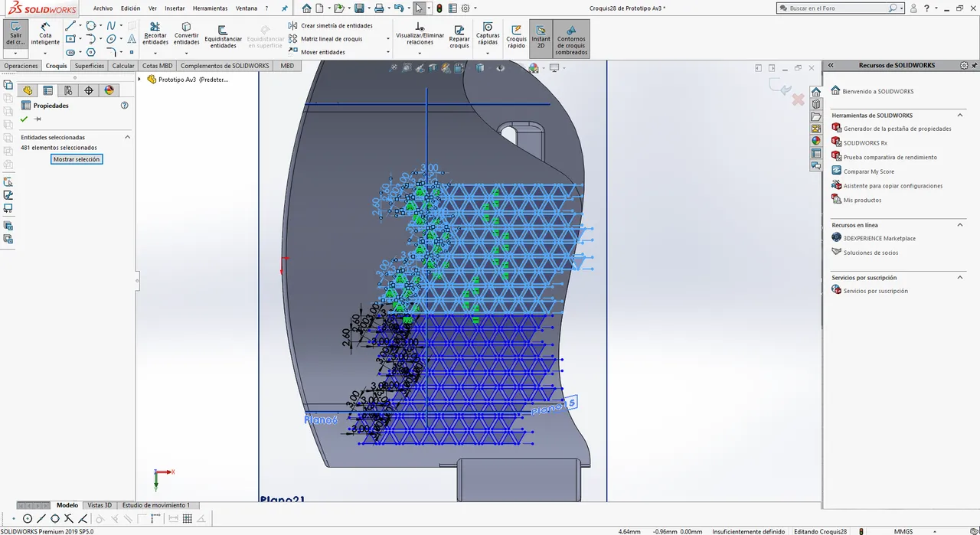This screenshot has width=980, height=535.
Task: Collapse Recursos en línea section
Action: 960,225
